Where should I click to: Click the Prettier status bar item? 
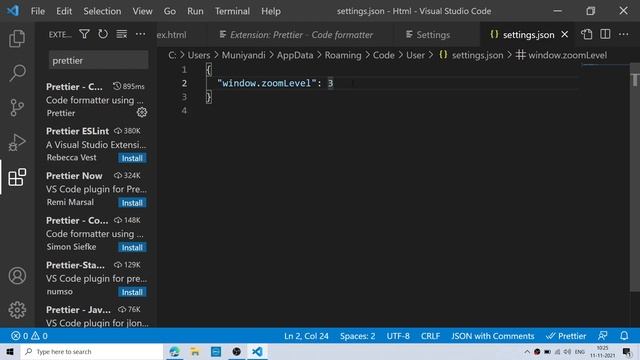pyautogui.click(x=566, y=336)
